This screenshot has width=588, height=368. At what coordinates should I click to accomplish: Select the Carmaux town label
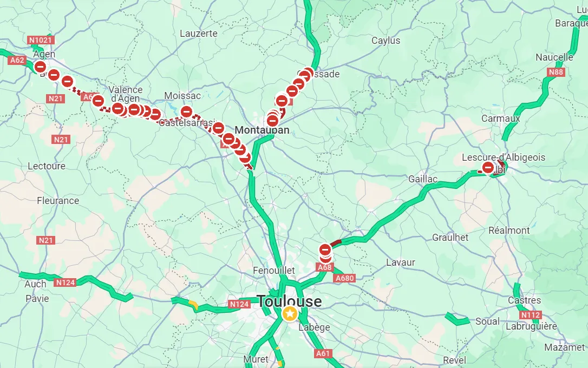(501, 119)
